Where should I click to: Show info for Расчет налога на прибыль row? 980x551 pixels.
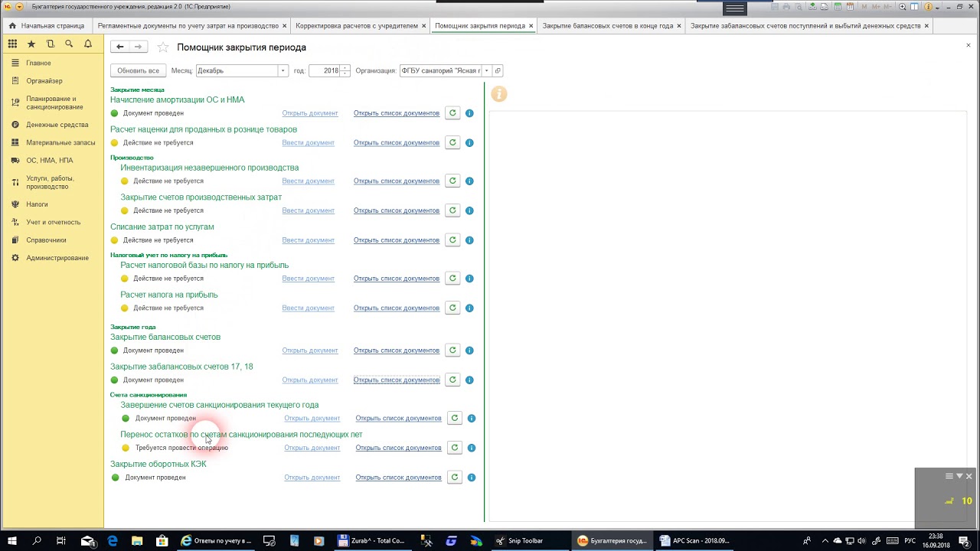[469, 308]
